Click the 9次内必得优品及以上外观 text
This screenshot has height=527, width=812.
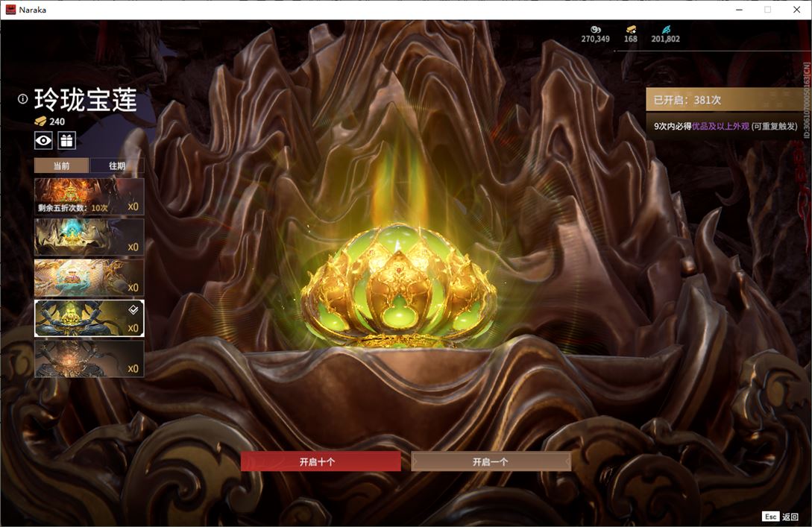[701, 126]
